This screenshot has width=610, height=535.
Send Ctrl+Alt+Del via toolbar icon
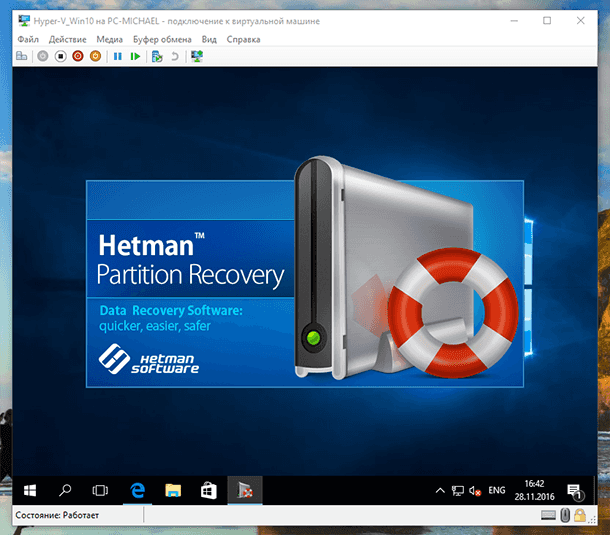(21, 56)
